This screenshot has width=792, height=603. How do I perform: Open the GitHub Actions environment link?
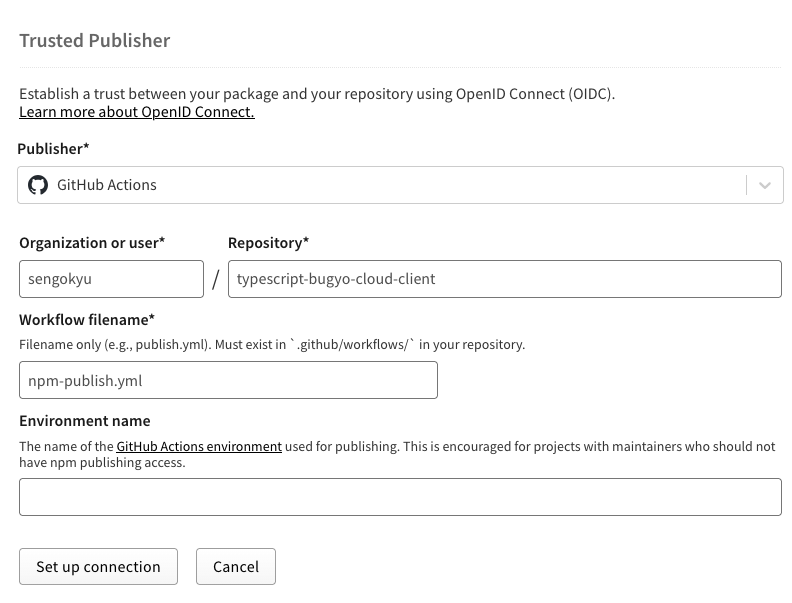(x=199, y=446)
